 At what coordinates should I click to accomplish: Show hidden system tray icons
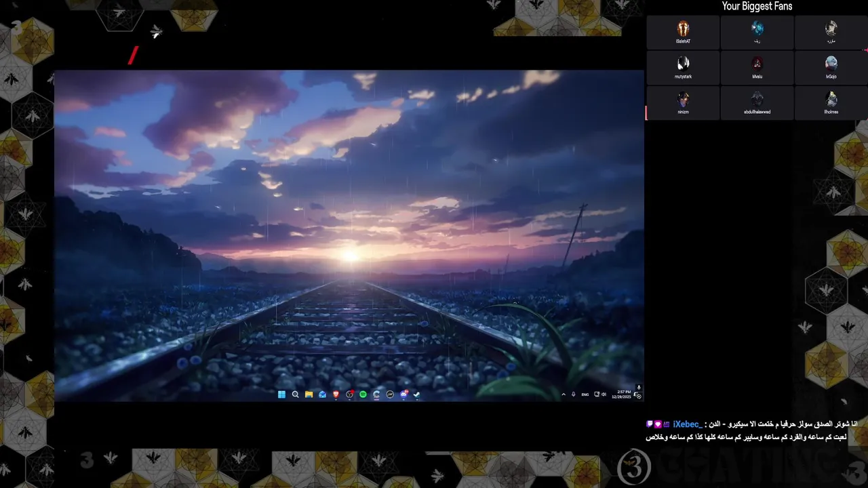[x=564, y=394]
